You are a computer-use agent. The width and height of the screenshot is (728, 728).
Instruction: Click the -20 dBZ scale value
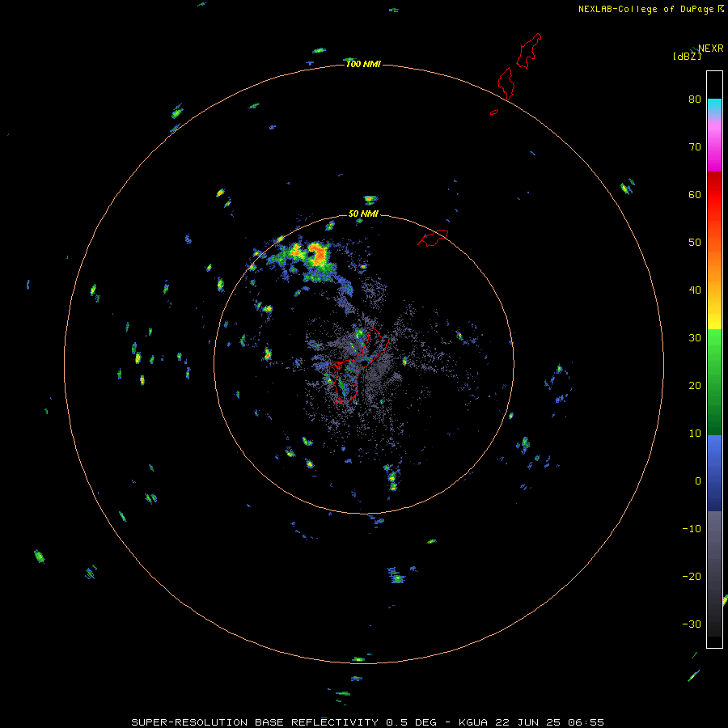[x=692, y=577]
